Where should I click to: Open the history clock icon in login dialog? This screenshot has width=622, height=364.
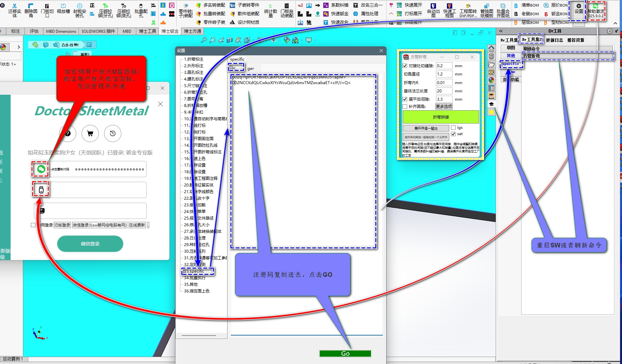113,133
